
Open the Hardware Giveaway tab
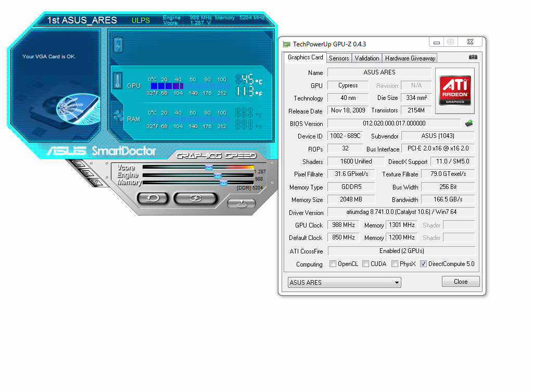(x=410, y=58)
